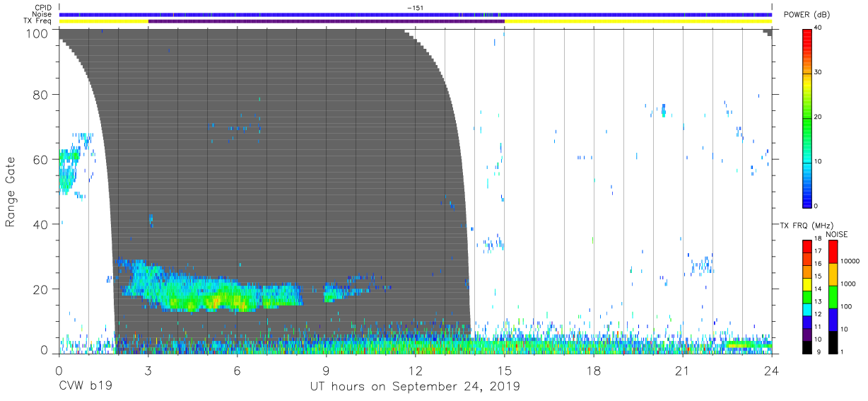
Task: Click the CVW b19 label
Action: [x=86, y=386]
